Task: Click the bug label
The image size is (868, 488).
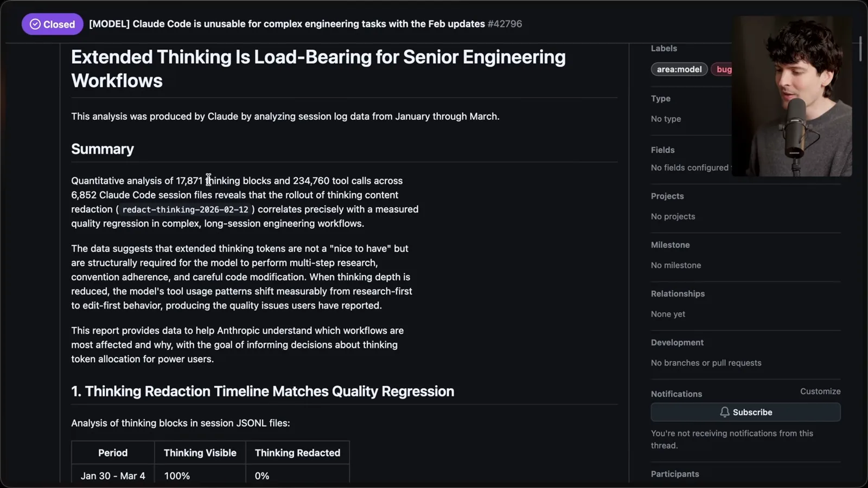Action: click(x=723, y=69)
